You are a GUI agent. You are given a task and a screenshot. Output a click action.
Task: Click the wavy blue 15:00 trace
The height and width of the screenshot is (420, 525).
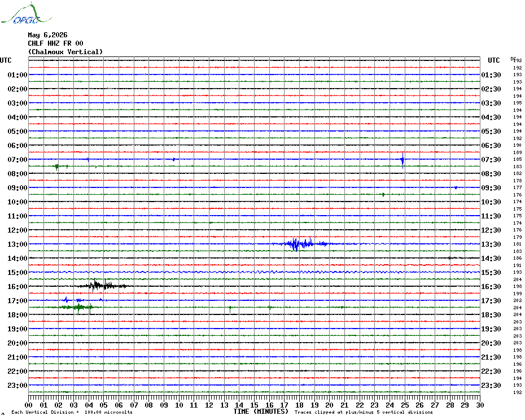255,272
